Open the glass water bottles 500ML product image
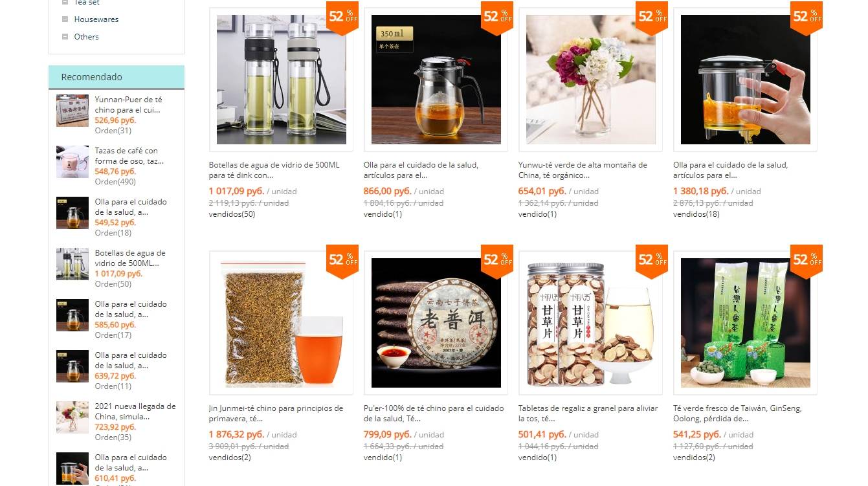This screenshot has width=868, height=486. (281, 80)
